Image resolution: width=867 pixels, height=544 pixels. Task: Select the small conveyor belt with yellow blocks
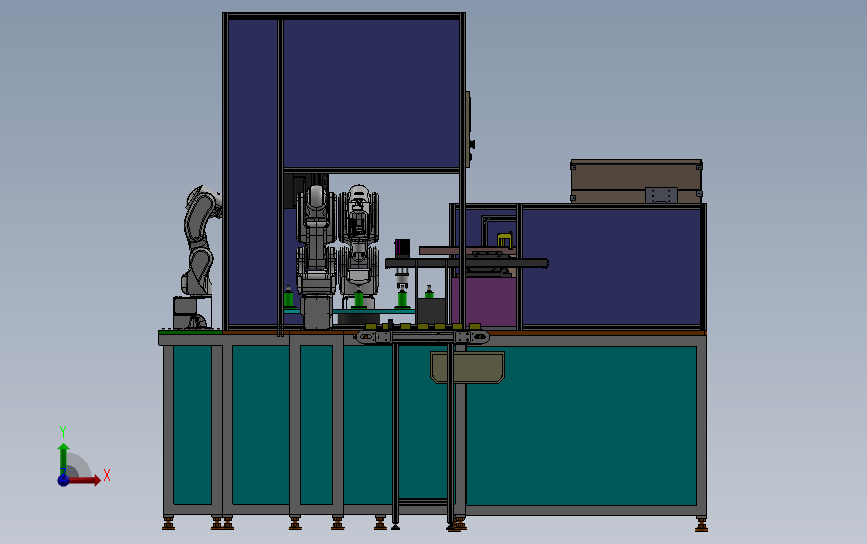(x=422, y=334)
